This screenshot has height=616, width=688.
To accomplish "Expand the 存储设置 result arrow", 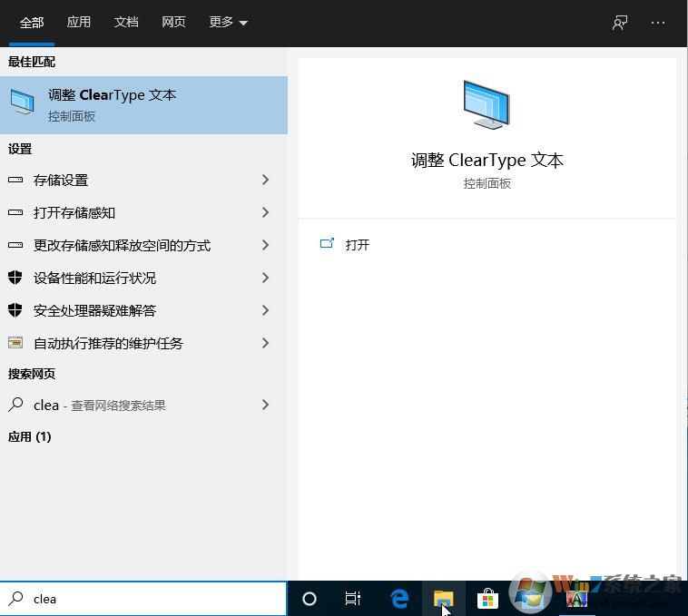I will click(265, 180).
